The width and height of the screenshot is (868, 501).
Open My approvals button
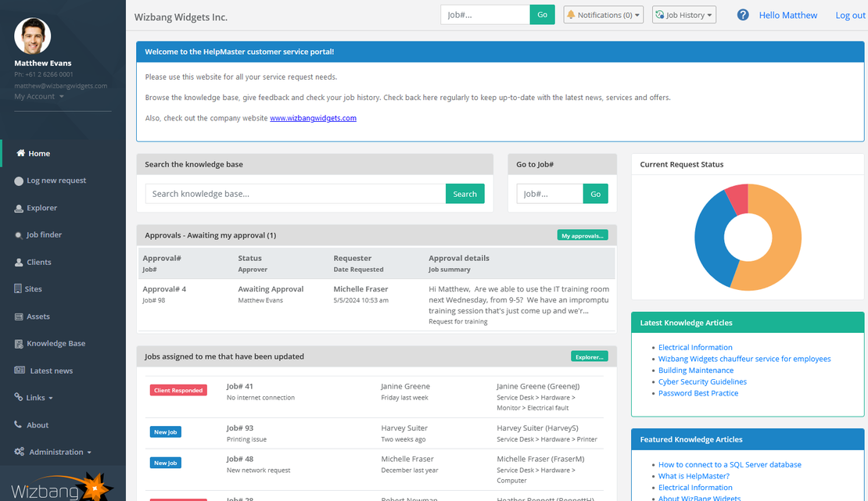point(583,235)
